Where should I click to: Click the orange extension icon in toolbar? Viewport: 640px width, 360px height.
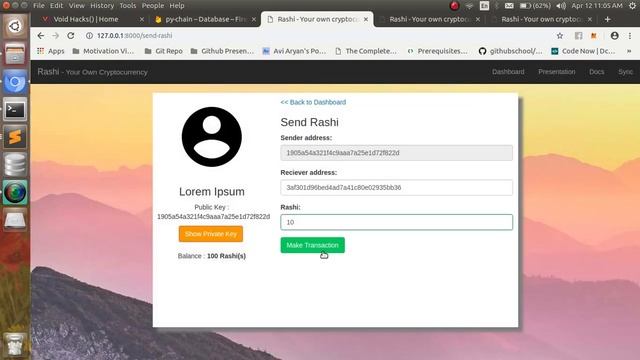[x=594, y=36]
